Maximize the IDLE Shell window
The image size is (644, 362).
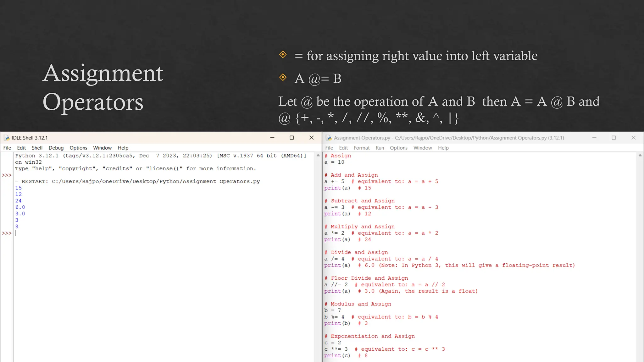pos(292,138)
